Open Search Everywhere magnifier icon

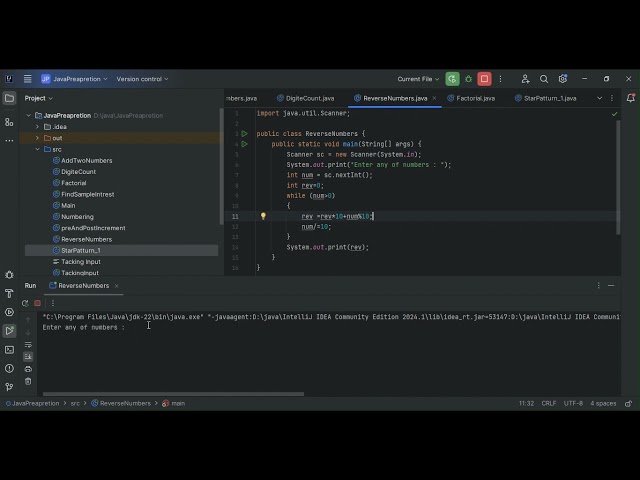pos(544,79)
